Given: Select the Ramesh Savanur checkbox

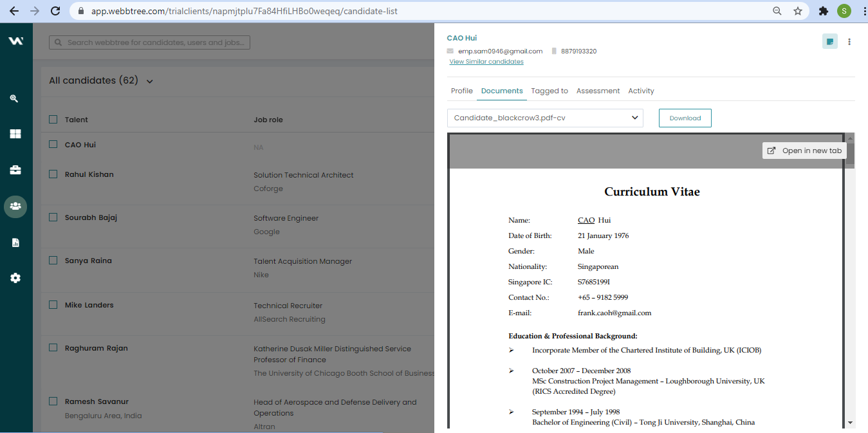Looking at the screenshot, I should 53,401.
